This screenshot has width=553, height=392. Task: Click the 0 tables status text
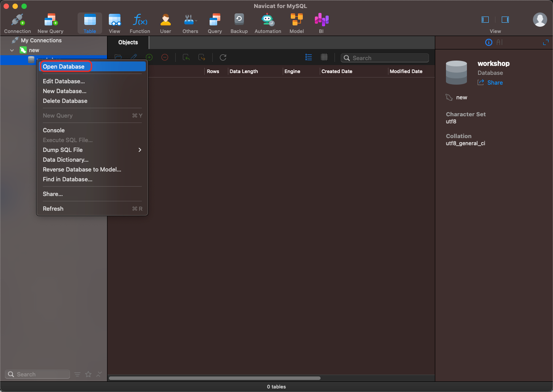[276, 387]
